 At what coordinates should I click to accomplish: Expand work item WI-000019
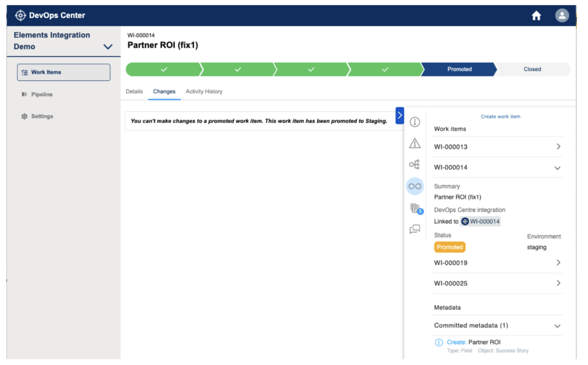[x=558, y=263]
